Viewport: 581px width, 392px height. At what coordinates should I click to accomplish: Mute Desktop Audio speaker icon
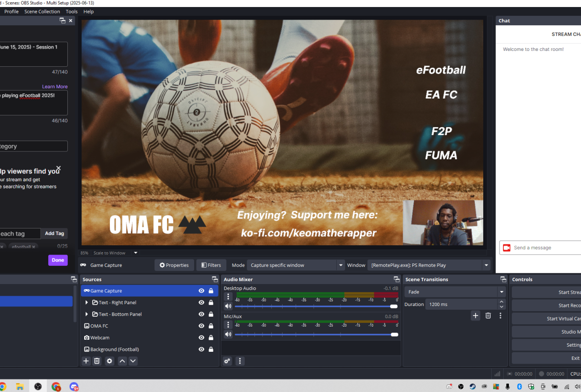pyautogui.click(x=228, y=306)
